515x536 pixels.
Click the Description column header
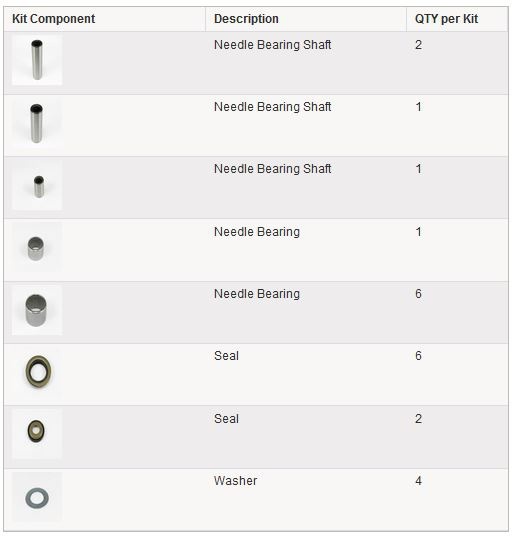click(246, 19)
